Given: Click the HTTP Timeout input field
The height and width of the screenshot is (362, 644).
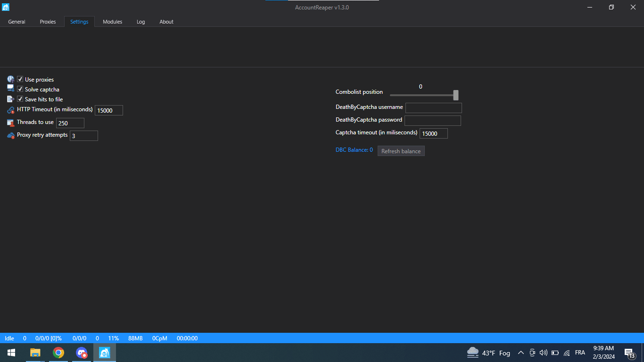Looking at the screenshot, I should coord(109,110).
